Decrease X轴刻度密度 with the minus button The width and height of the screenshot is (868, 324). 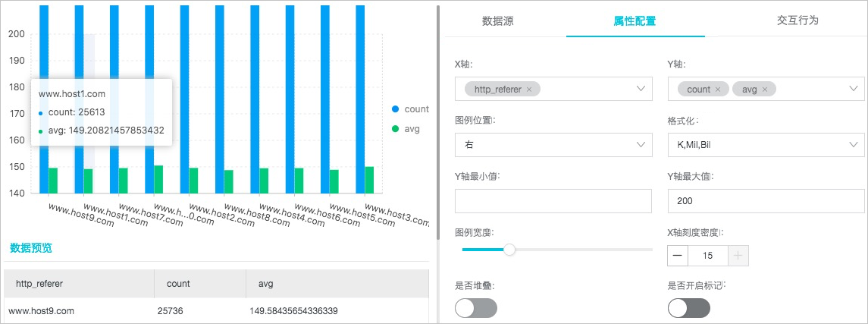point(678,255)
